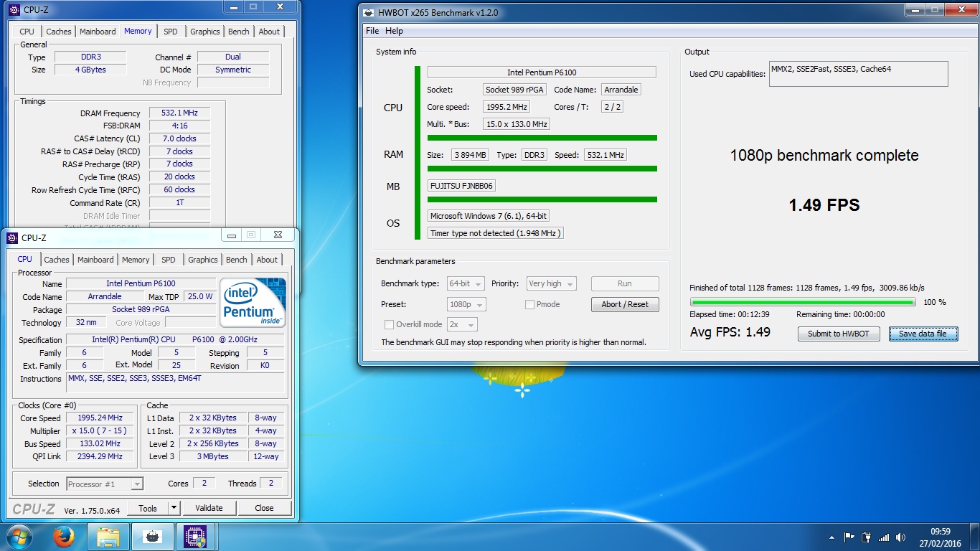
Task: Click the Level 3 3 MBytes cache value
Action: [213, 456]
